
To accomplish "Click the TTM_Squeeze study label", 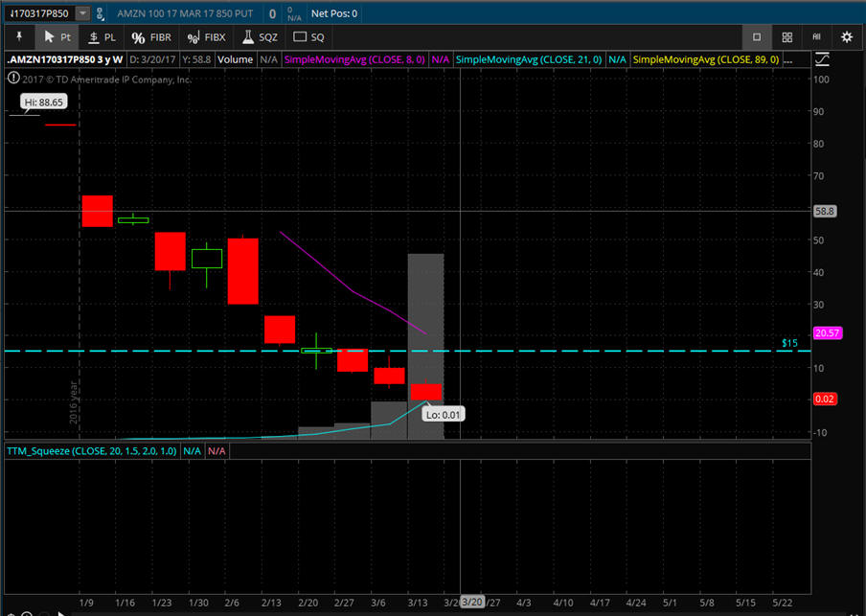I will (x=92, y=449).
